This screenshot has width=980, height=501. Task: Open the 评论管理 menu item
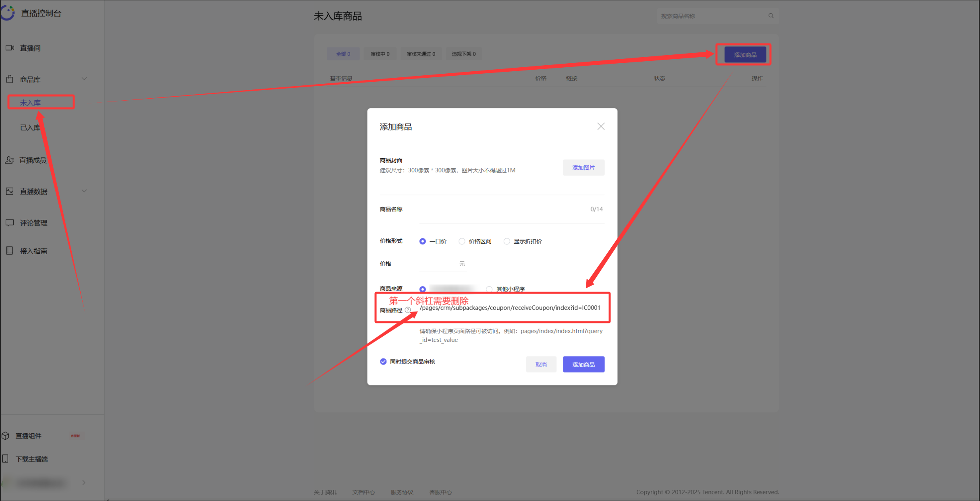pos(34,223)
